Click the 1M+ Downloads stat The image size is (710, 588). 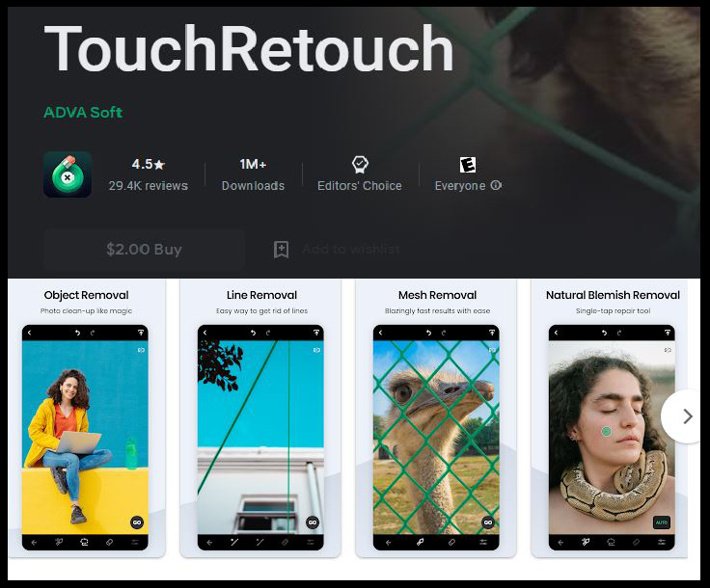253,174
